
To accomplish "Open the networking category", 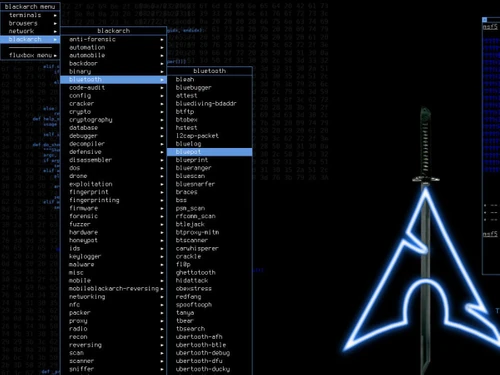I will pyautogui.click(x=113, y=296).
